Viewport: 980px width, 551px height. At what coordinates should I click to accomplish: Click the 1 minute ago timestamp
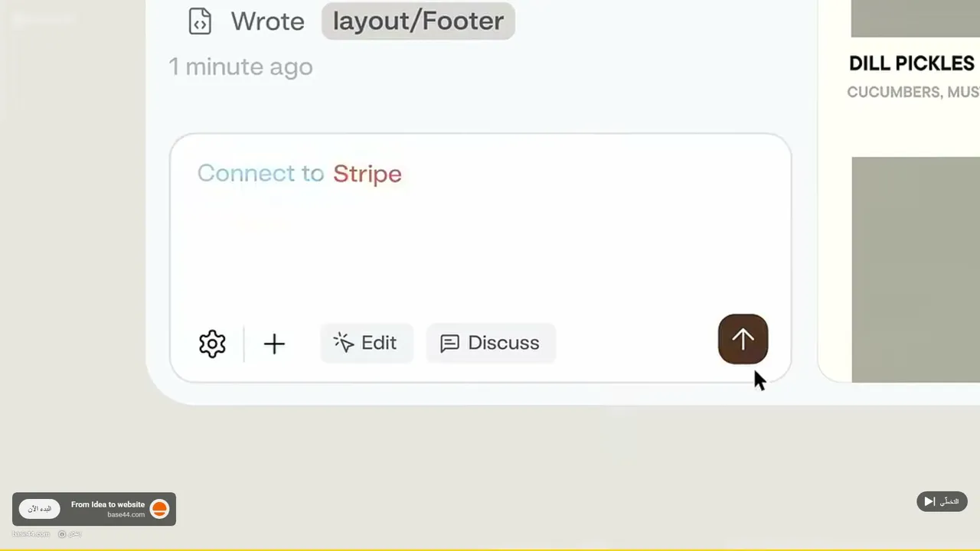pyautogui.click(x=240, y=67)
